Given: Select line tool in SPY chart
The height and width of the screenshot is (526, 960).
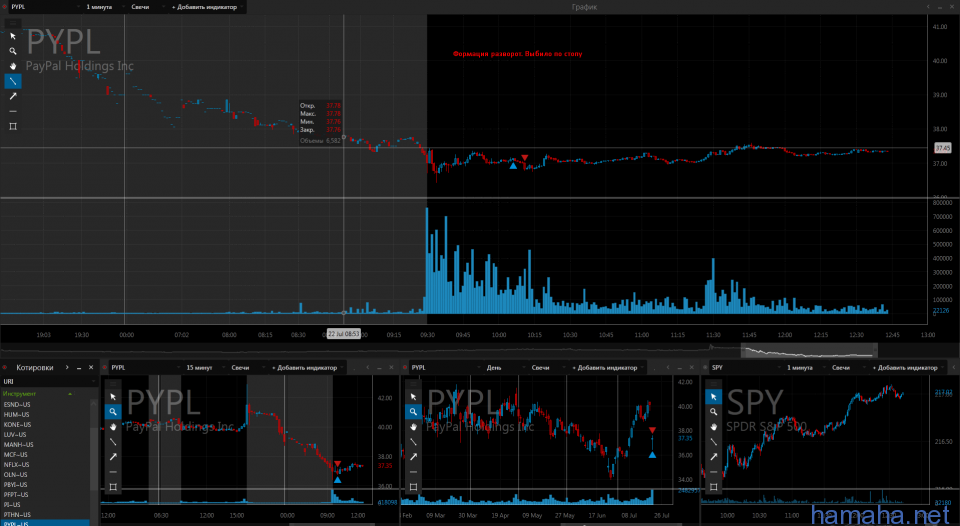Looking at the screenshot, I should tap(713, 441).
